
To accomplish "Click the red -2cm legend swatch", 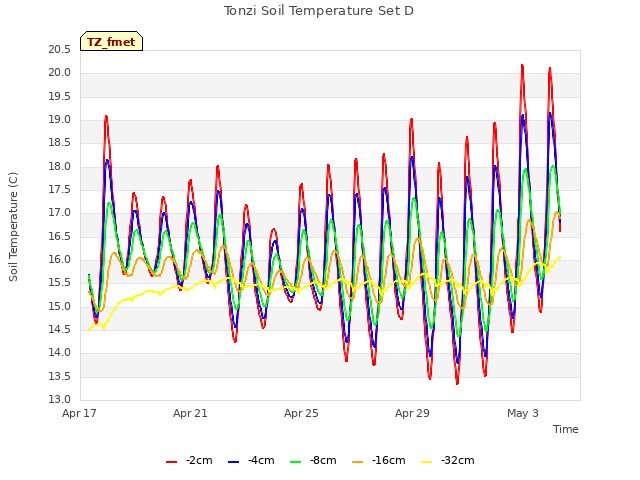I will pyautogui.click(x=171, y=462).
